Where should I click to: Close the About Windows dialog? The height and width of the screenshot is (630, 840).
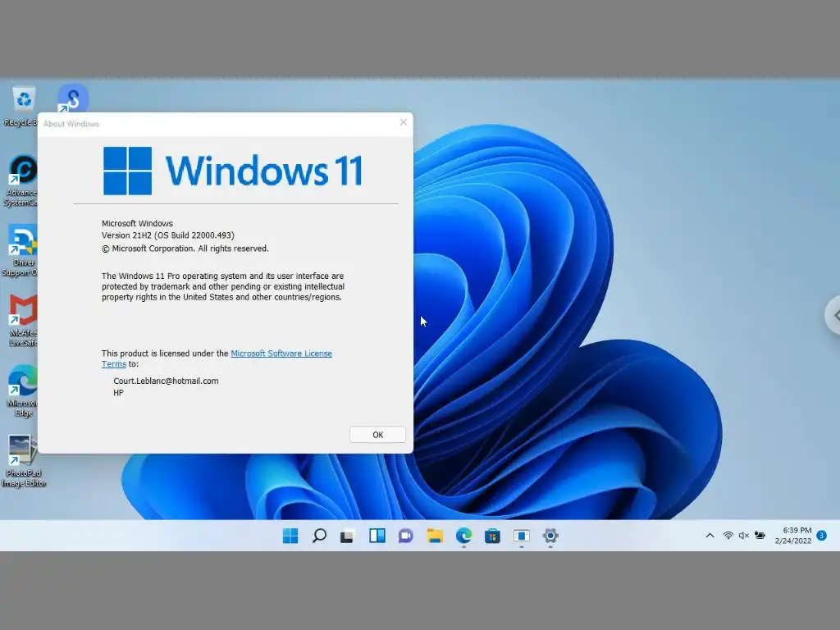[x=404, y=123]
